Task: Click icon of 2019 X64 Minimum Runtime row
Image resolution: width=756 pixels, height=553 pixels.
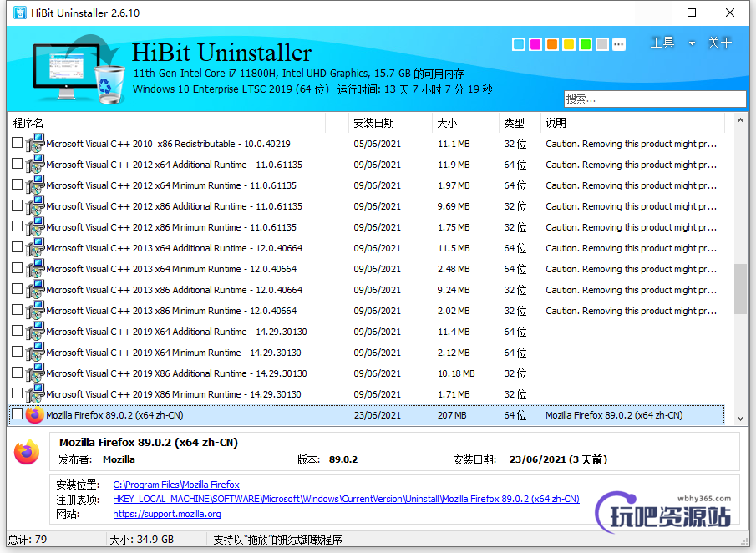Action: 35,352
